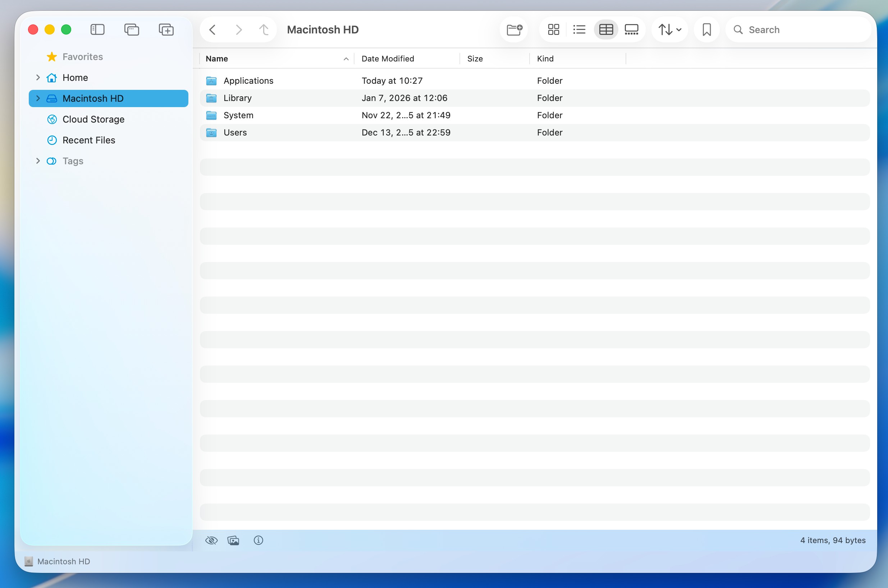Toggle the sidebar panel icon

click(97, 29)
